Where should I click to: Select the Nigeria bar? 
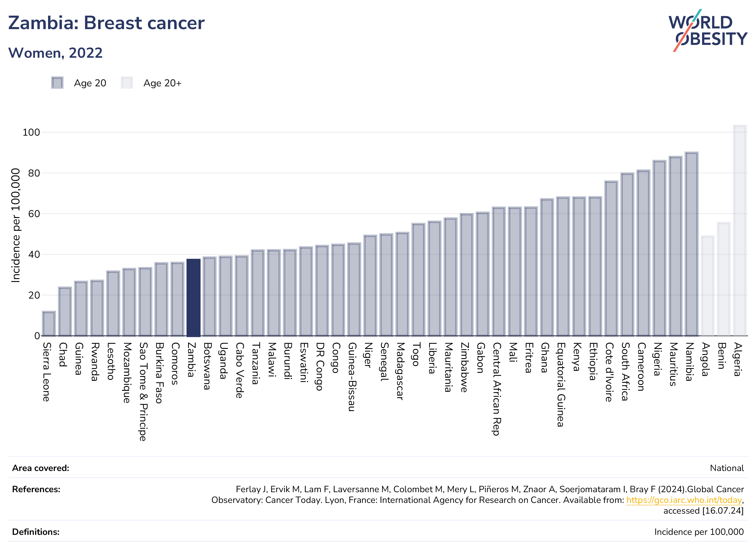[659, 248]
